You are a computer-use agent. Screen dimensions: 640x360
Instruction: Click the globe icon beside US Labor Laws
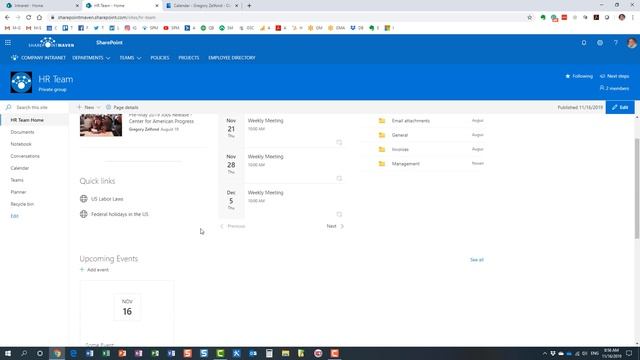[x=84, y=198]
